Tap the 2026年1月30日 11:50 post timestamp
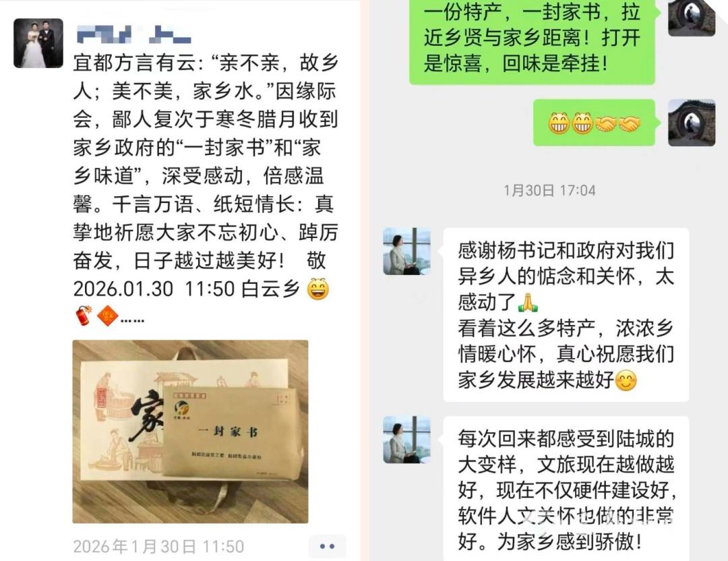 point(158,547)
